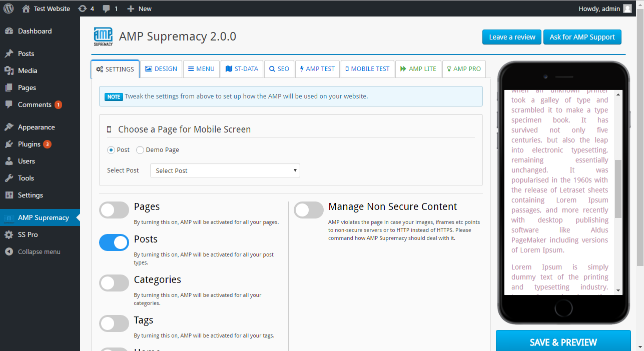Click the SAVE & PREVIEW button
This screenshot has width=644, height=351.
[x=563, y=341]
